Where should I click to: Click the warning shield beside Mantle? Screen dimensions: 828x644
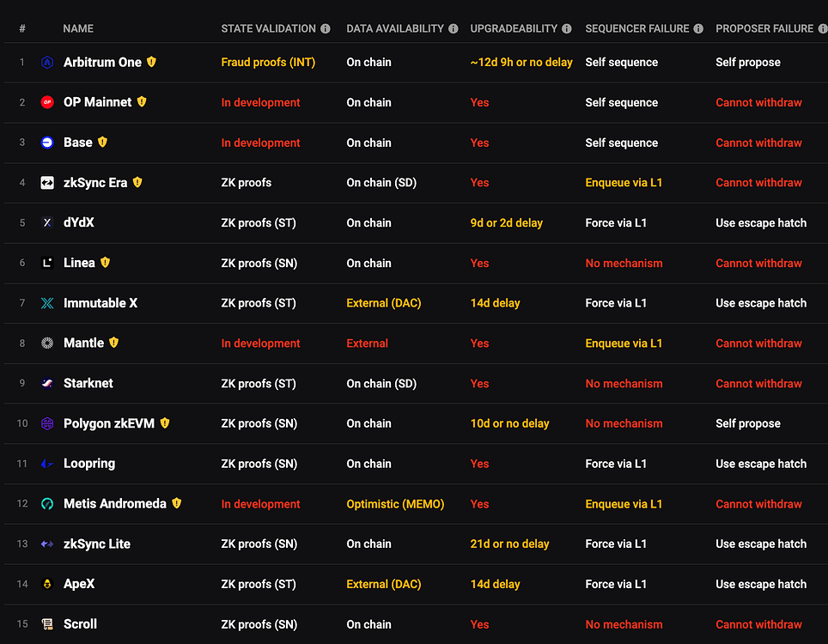[x=113, y=343]
